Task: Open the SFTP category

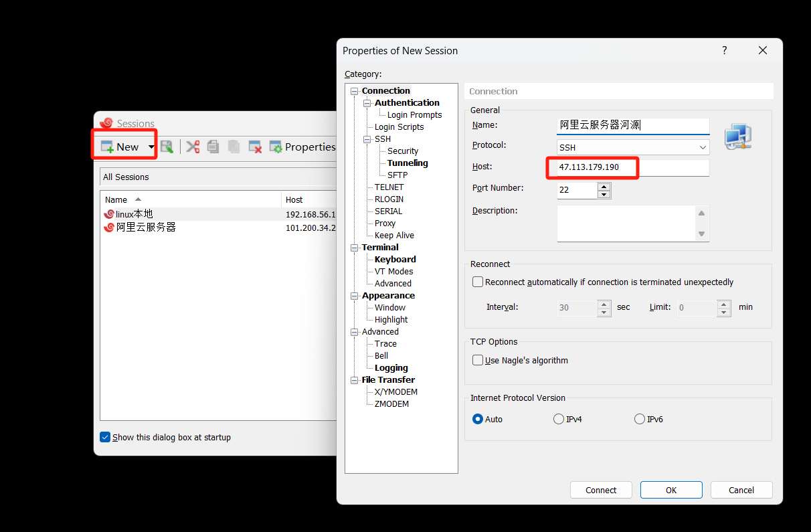Action: click(397, 175)
